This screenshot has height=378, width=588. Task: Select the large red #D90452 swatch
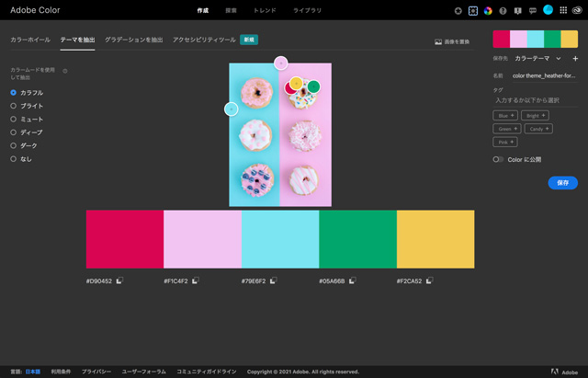click(125, 239)
